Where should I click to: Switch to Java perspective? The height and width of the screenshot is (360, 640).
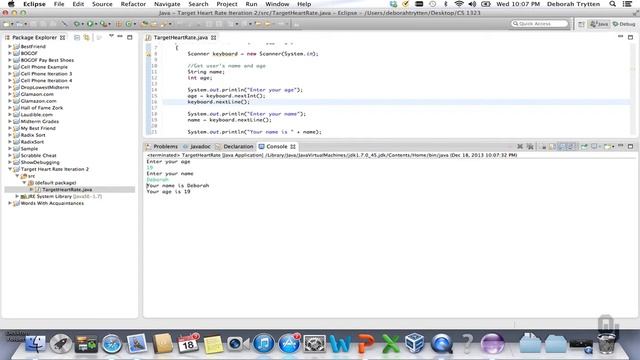pyautogui.click(x=599, y=24)
